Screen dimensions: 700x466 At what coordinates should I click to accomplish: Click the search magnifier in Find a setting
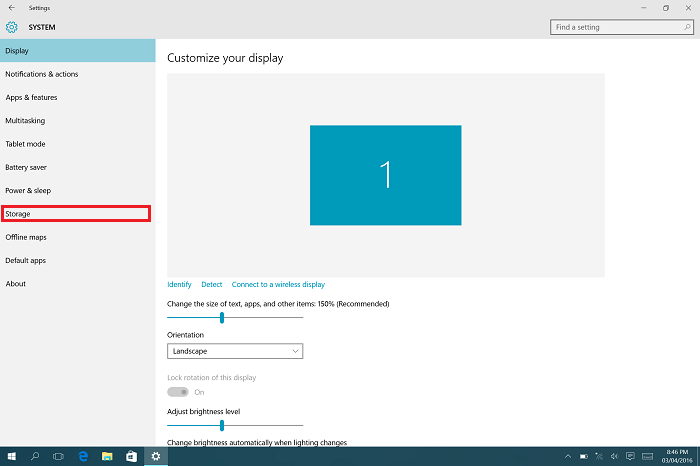pyautogui.click(x=687, y=27)
